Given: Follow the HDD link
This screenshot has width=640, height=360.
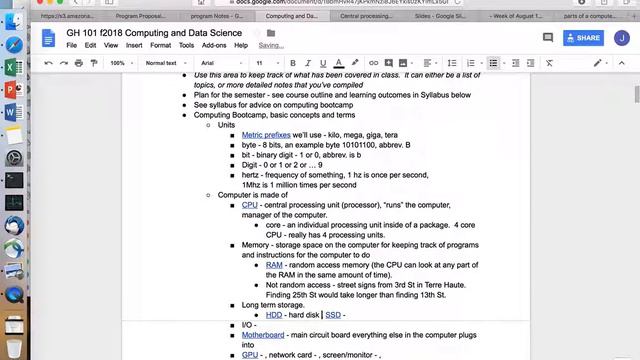Looking at the screenshot, I should (274, 315).
